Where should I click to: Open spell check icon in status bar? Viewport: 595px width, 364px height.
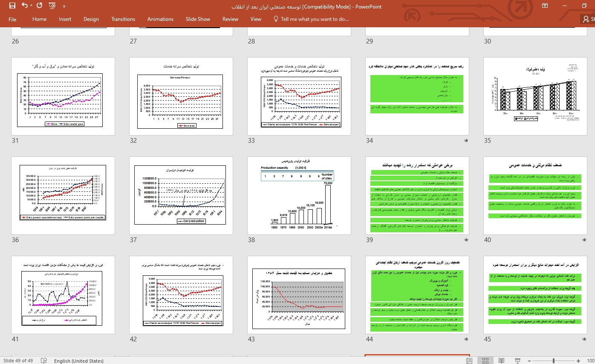click(43, 361)
